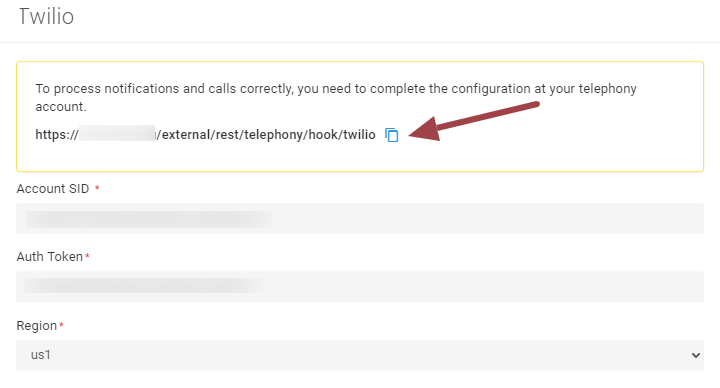This screenshot has width=720, height=388.
Task: Click the Region label text
Action: pos(37,326)
